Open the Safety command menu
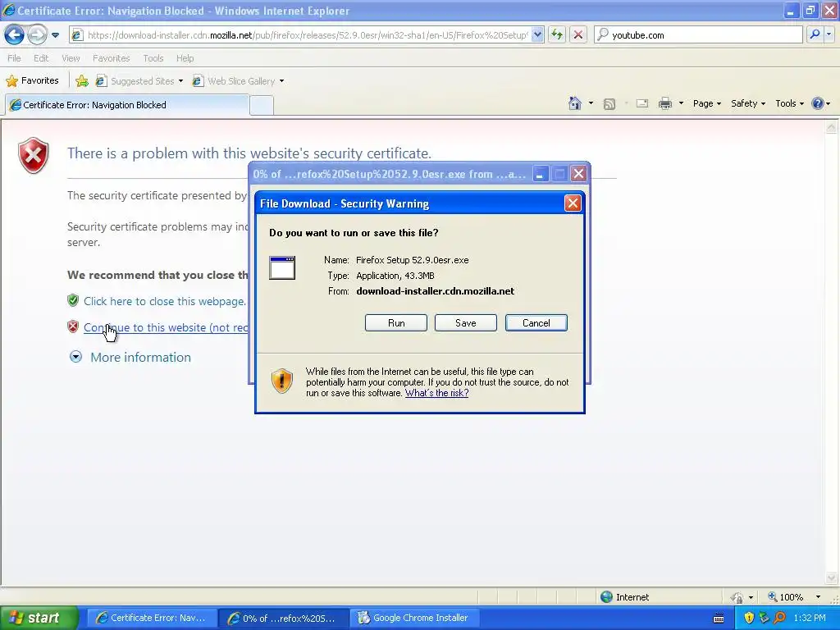The height and width of the screenshot is (630, 840). point(748,103)
